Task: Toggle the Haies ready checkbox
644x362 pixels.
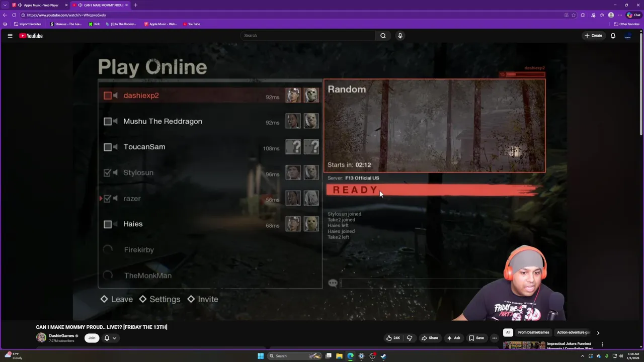Action: [107, 224]
